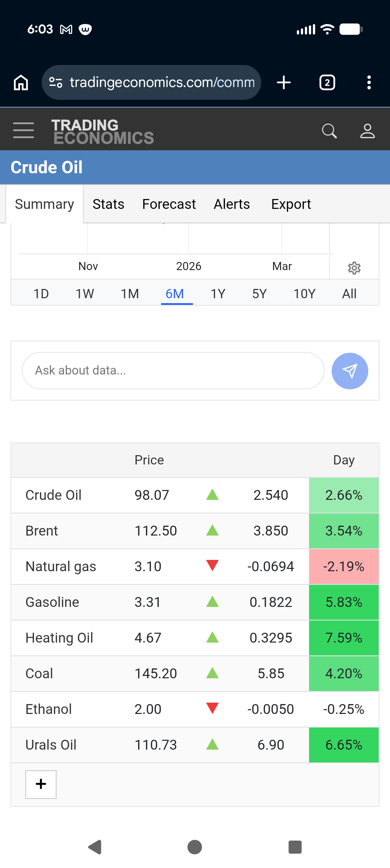This screenshot has width=390, height=868.
Task: Open the hamburger navigation menu
Action: [x=23, y=130]
